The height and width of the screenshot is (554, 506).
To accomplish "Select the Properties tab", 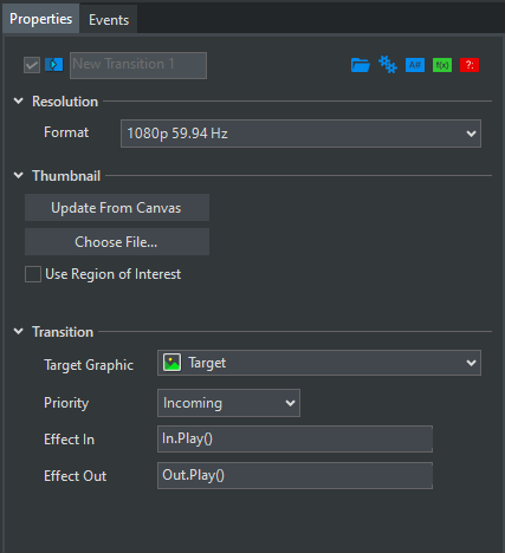I will [41, 19].
